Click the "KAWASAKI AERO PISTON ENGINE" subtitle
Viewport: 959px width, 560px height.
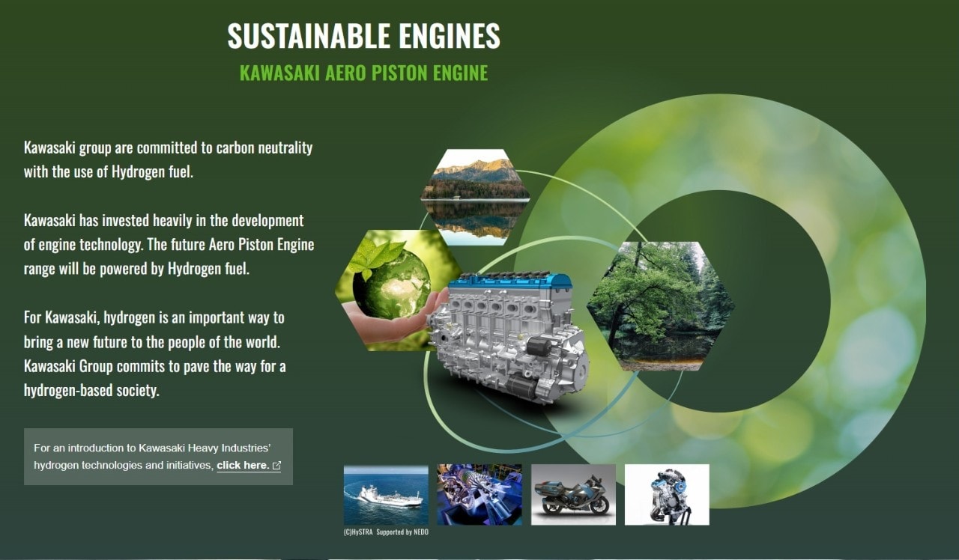[x=363, y=73]
